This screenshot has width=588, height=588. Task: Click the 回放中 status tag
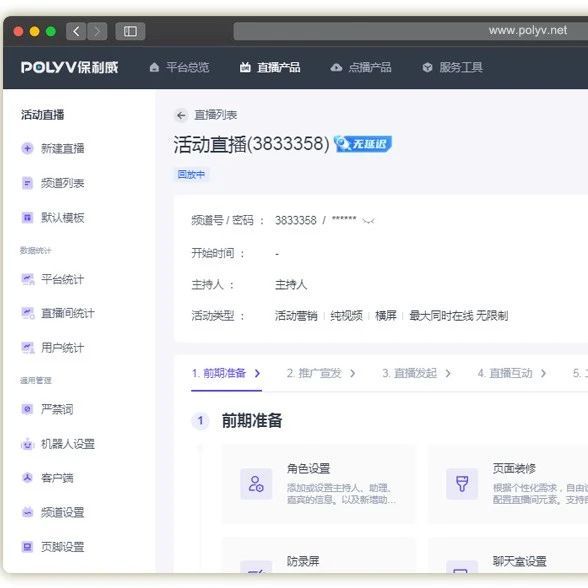pos(191,174)
